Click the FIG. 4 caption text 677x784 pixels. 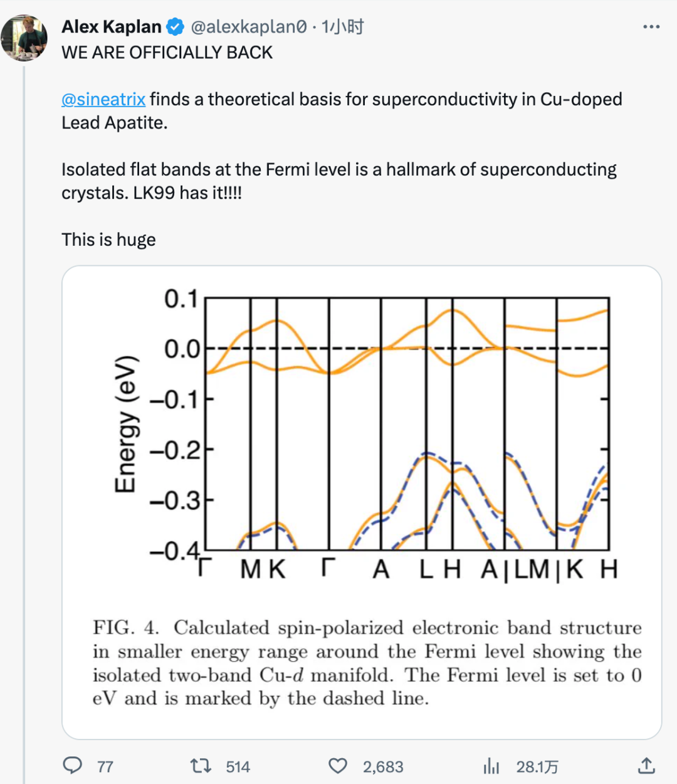pos(367,663)
